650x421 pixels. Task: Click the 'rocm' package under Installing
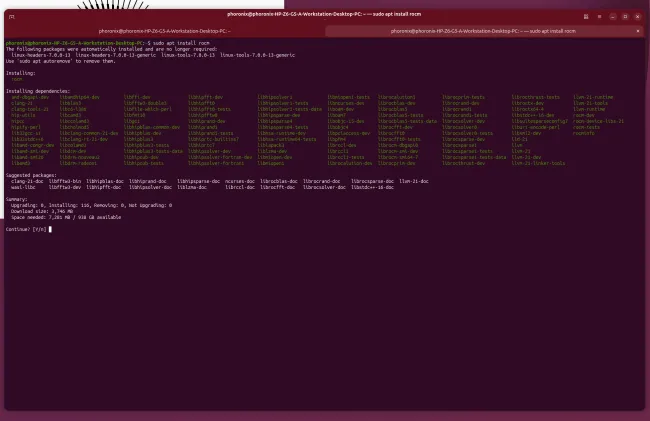tap(17, 79)
